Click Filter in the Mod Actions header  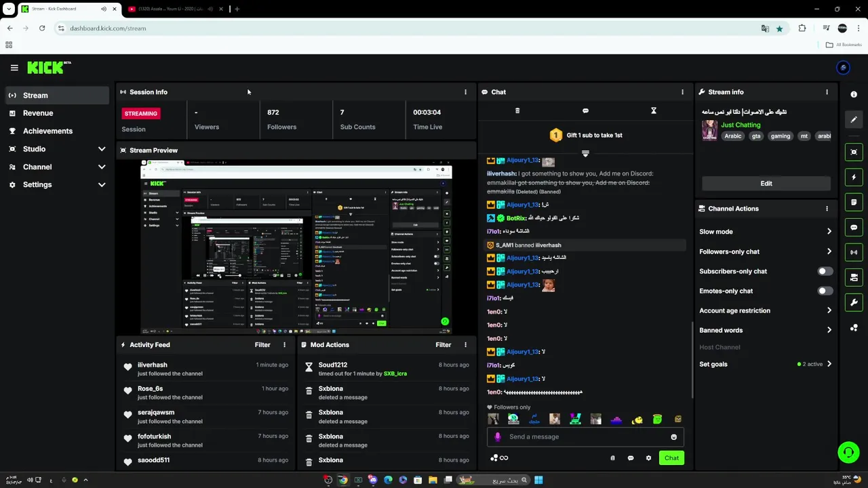443,345
